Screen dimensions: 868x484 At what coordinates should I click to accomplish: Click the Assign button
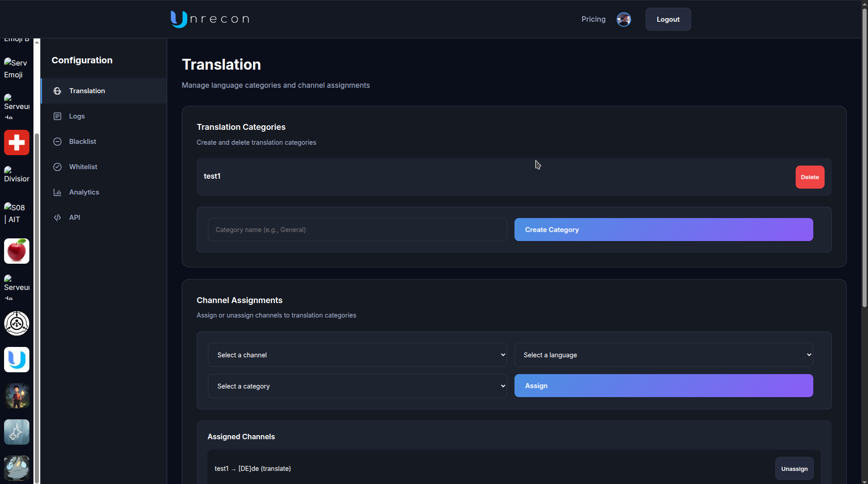point(664,386)
